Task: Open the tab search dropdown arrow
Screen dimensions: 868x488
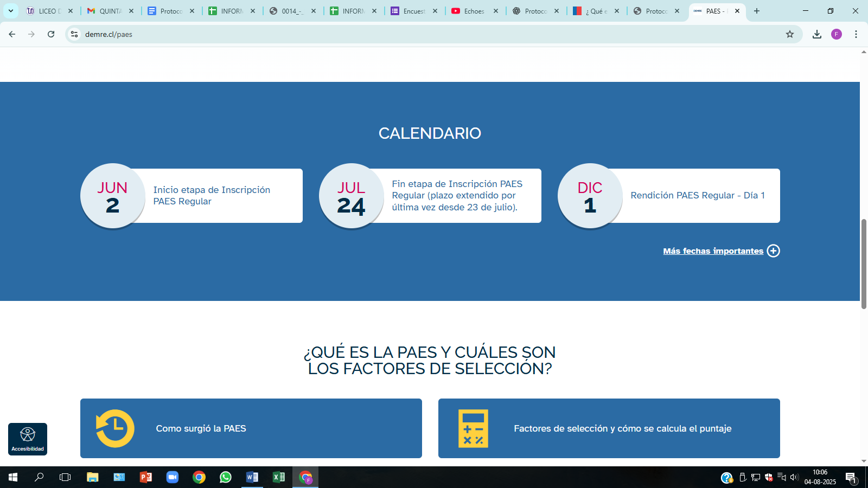Action: pos(10,11)
